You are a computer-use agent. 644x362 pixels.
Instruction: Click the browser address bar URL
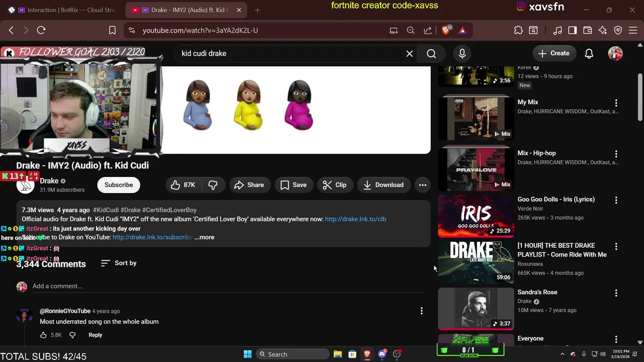(200, 30)
